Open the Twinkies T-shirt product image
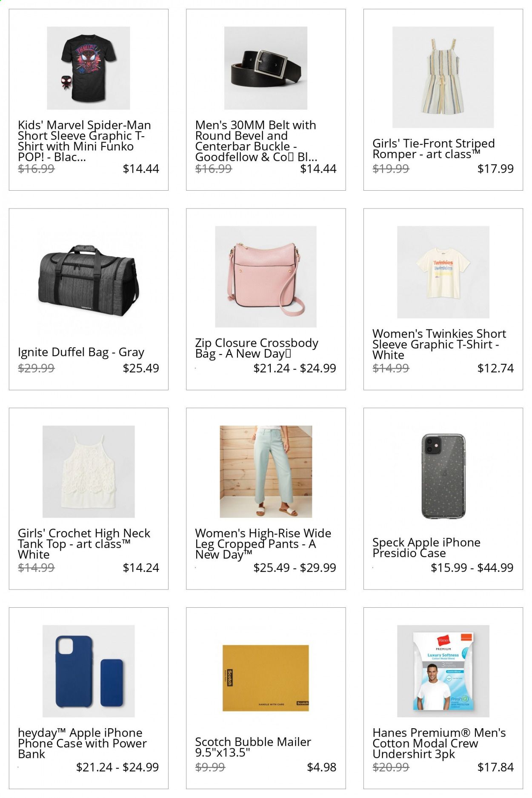This screenshot has width=532, height=798. tap(443, 272)
